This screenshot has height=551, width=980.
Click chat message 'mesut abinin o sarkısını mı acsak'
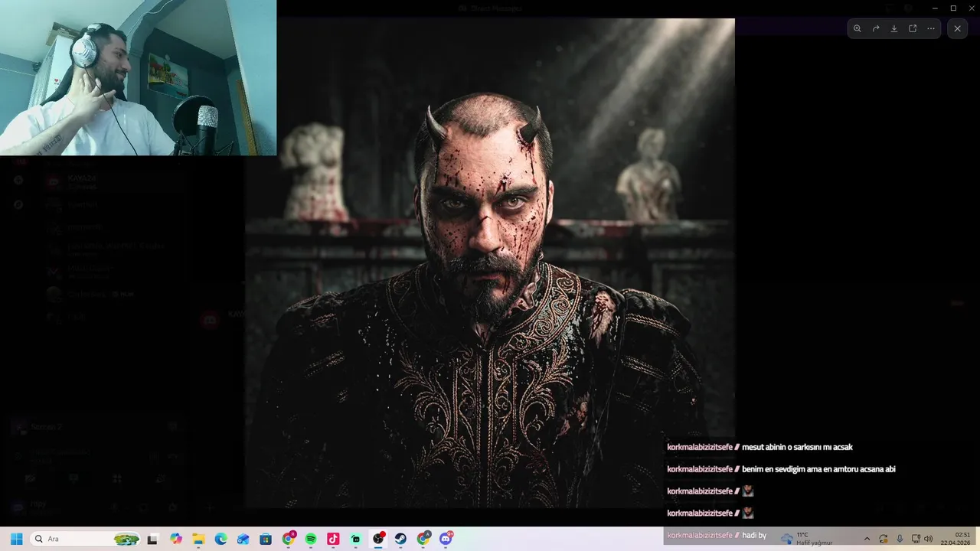tap(797, 447)
